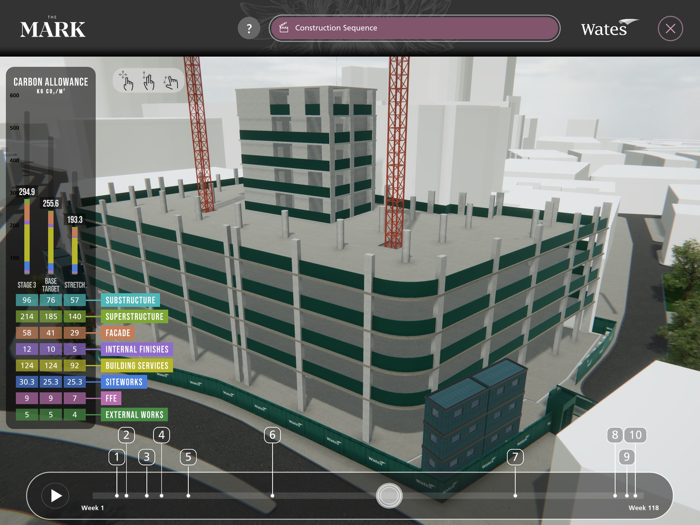
Task: Click the Week 118 timeline label
Action: (643, 508)
